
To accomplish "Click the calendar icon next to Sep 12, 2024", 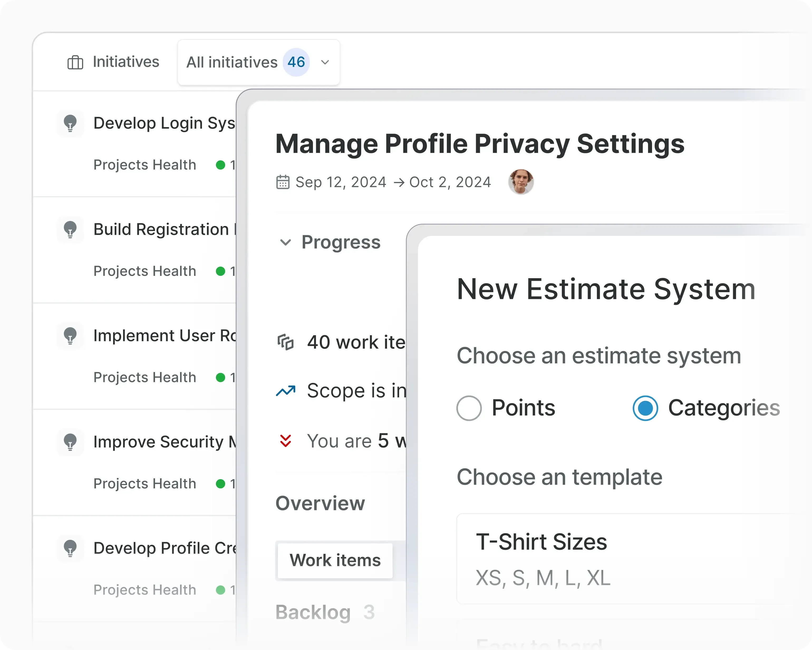I will pyautogui.click(x=283, y=182).
